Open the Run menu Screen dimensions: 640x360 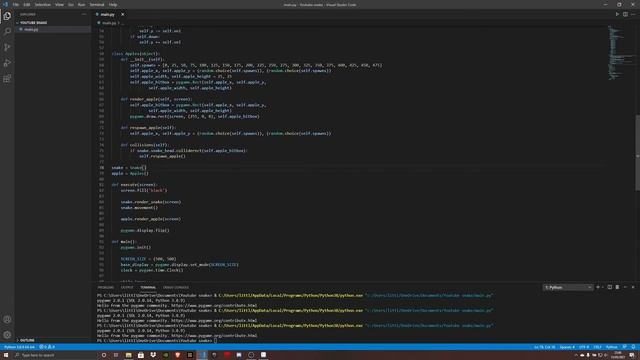click(81, 4)
